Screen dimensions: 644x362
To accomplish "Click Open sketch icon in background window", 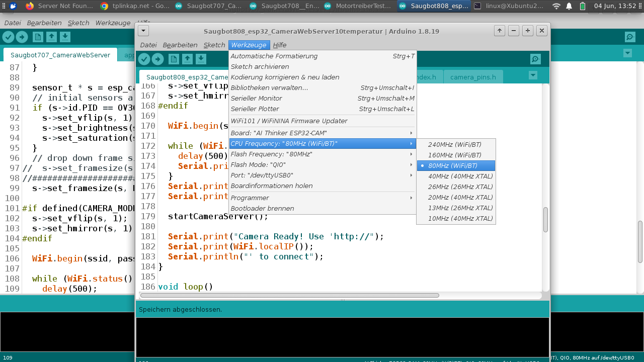I will (51, 37).
